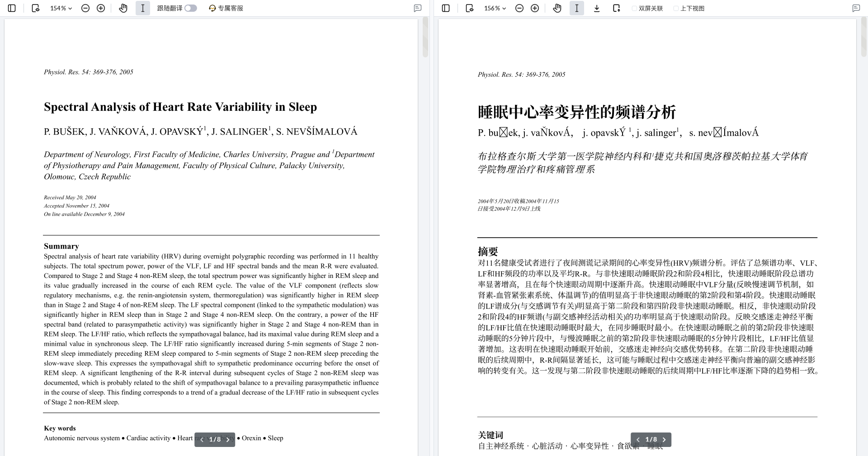Click title 'Spectral Analysis of Heart Rate Variability in Sleep'
This screenshot has width=868, height=456.
(180, 107)
